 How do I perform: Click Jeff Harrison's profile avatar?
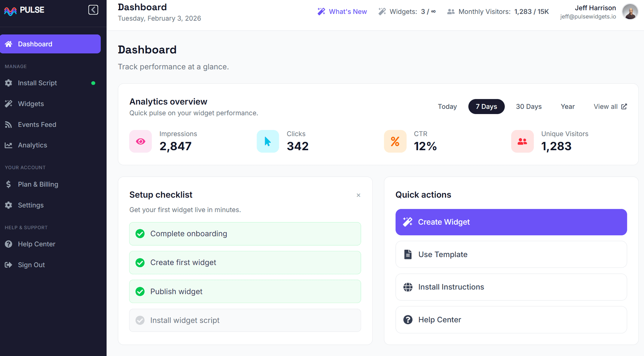pos(630,12)
